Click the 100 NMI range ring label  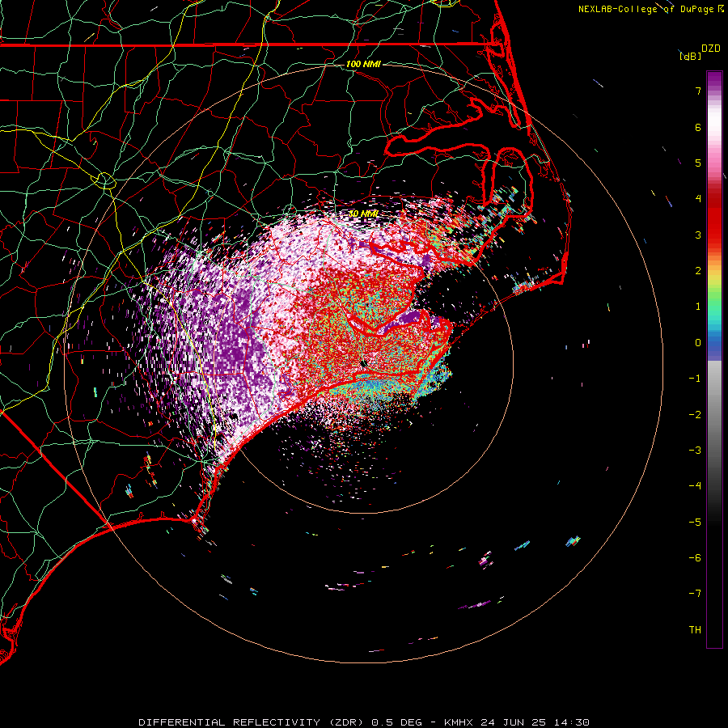tap(363, 64)
